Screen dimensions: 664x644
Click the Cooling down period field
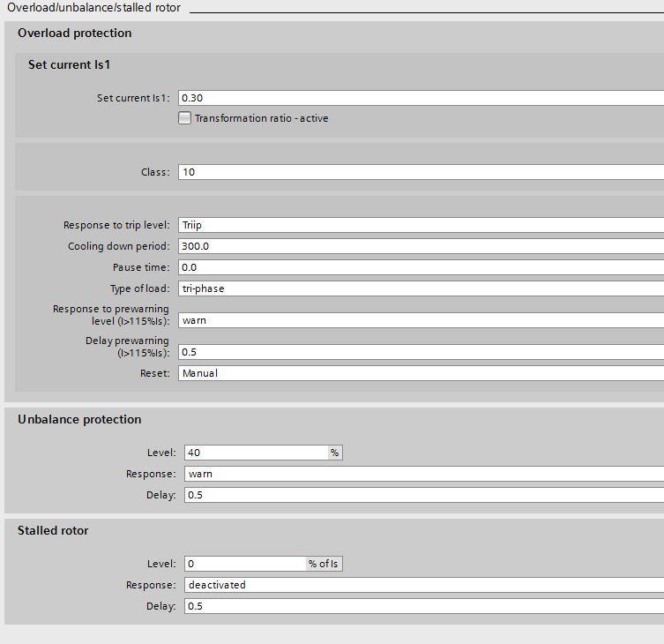tap(421, 246)
